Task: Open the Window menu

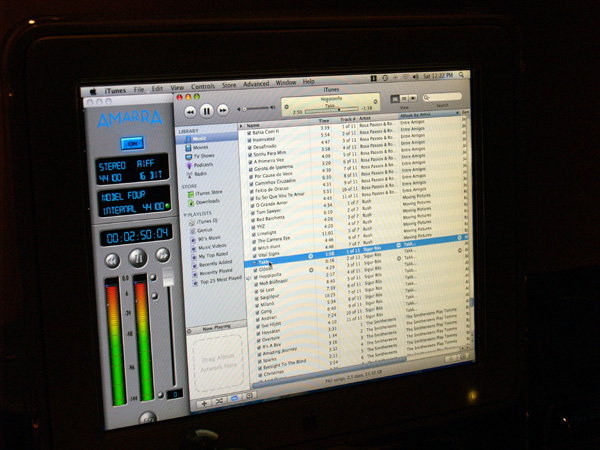Action: pyautogui.click(x=286, y=82)
